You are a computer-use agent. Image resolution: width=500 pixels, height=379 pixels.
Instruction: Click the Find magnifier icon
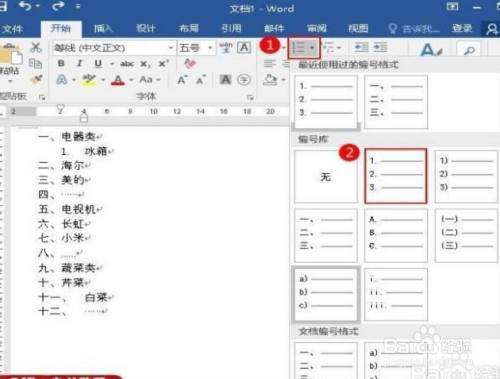[x=469, y=50]
